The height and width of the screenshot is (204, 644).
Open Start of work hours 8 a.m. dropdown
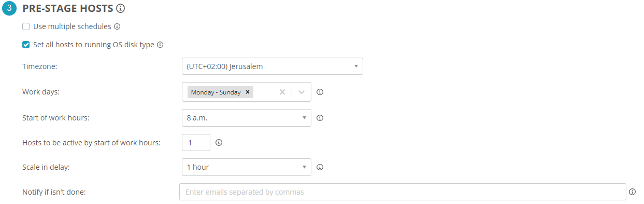pos(247,118)
